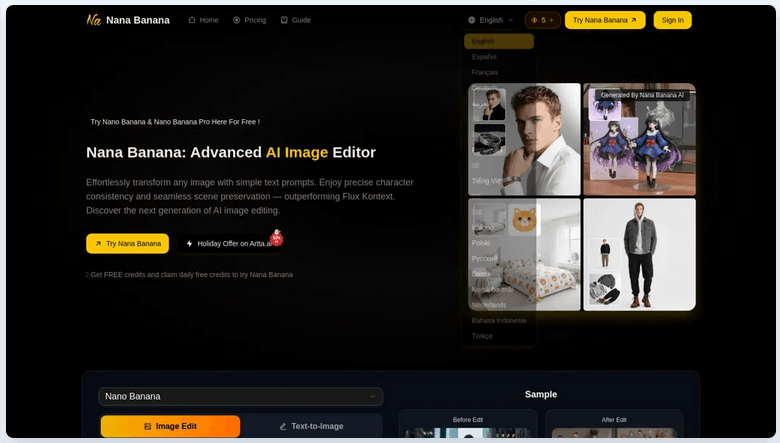Click the header Try Nana Banana button
The image size is (780, 443).
point(604,20)
